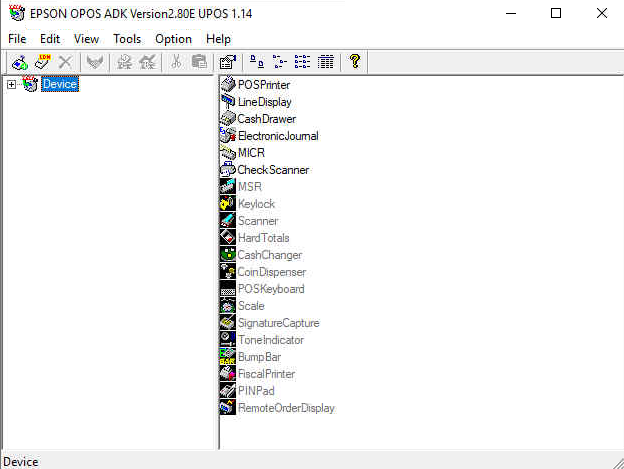
Task: Click the MSR icon
Action: (228, 187)
